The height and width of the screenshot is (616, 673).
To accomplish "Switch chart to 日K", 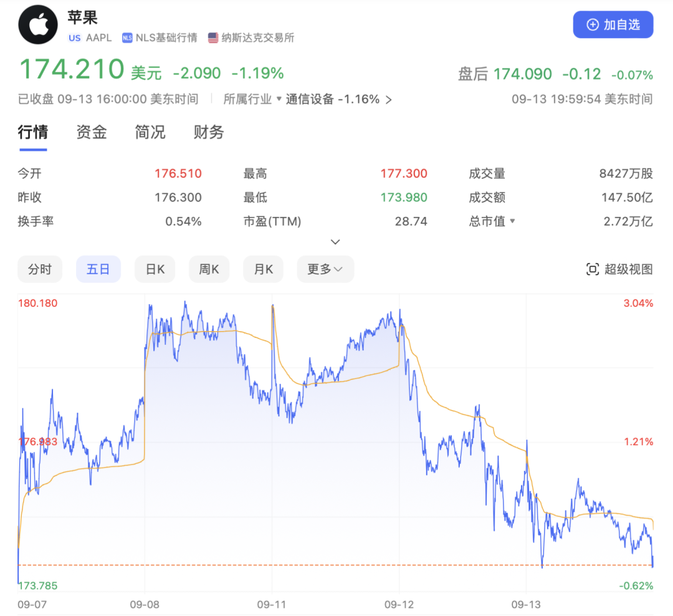I will click(x=155, y=269).
